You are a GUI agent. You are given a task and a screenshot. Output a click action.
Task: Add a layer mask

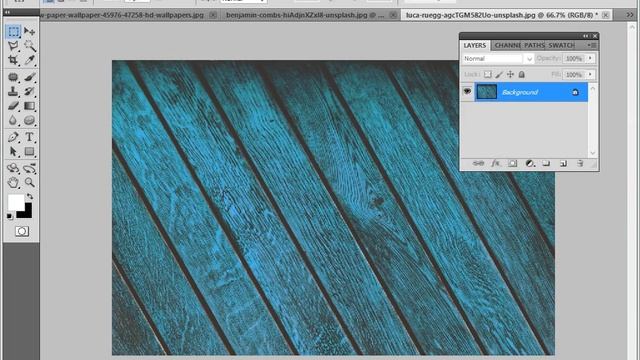(x=513, y=164)
